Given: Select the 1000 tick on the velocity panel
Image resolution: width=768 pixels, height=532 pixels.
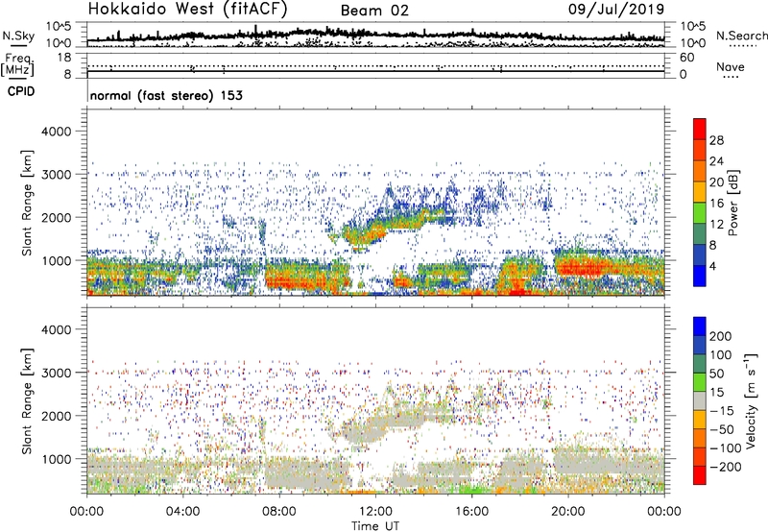Looking at the screenshot, I should 57,459.
